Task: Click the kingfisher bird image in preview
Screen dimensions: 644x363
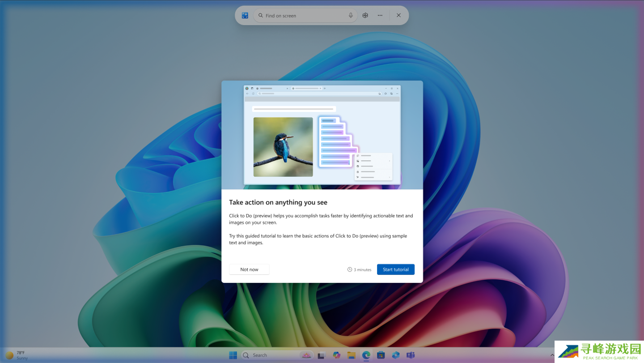Action: click(283, 147)
